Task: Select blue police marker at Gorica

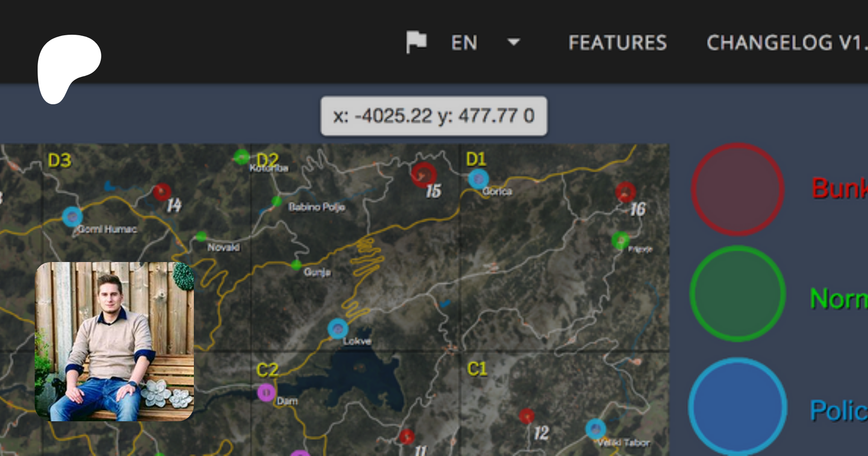Action: point(478,179)
